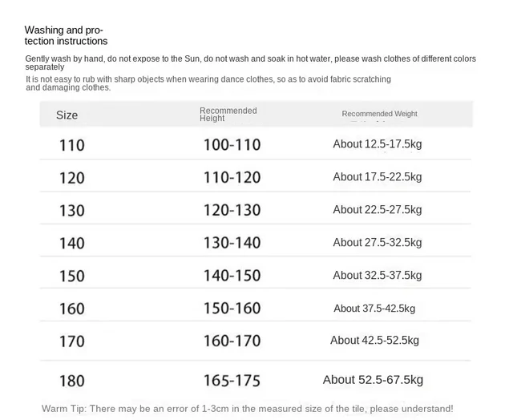The image size is (513, 420).
Task: Click the "Warm Tip" measurement error note
Action: click(x=247, y=409)
